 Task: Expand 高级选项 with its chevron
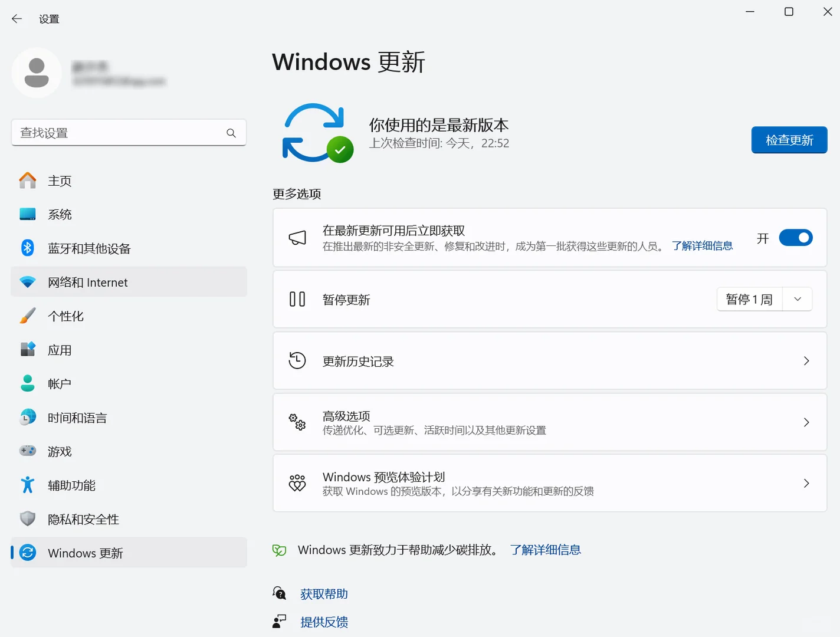point(806,422)
